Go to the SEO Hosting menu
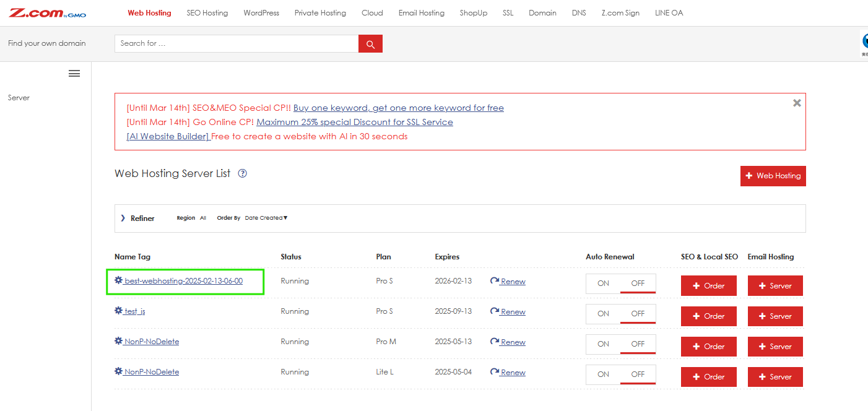The width and height of the screenshot is (868, 411). 207,13
